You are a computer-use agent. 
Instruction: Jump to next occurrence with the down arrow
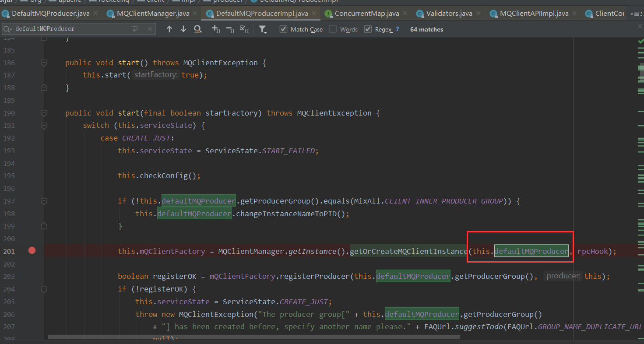(x=183, y=29)
